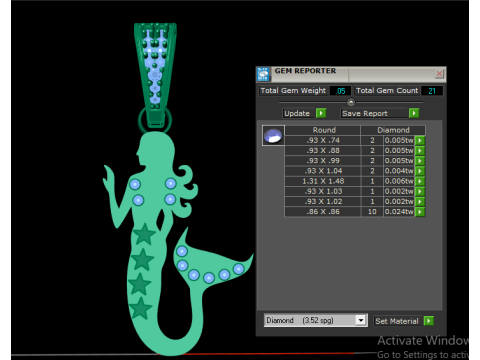Image resolution: width=480 pixels, height=360 pixels.
Task: Click green arrow for .93 X .99 row
Action: click(x=420, y=161)
